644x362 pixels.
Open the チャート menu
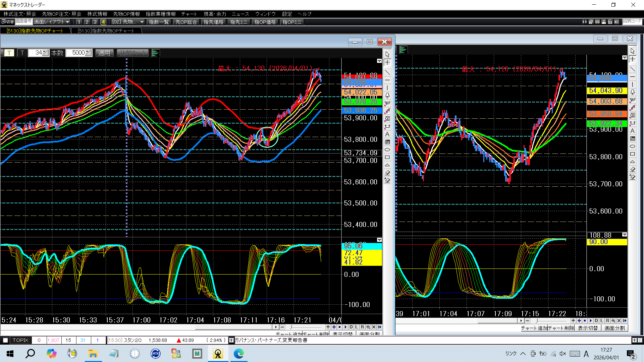189,14
